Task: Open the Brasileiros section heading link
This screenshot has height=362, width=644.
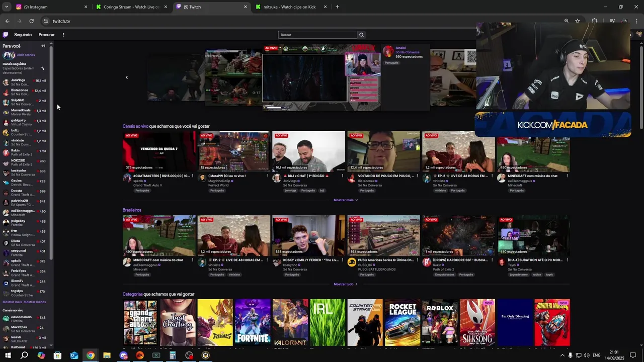Action: [x=132, y=210]
